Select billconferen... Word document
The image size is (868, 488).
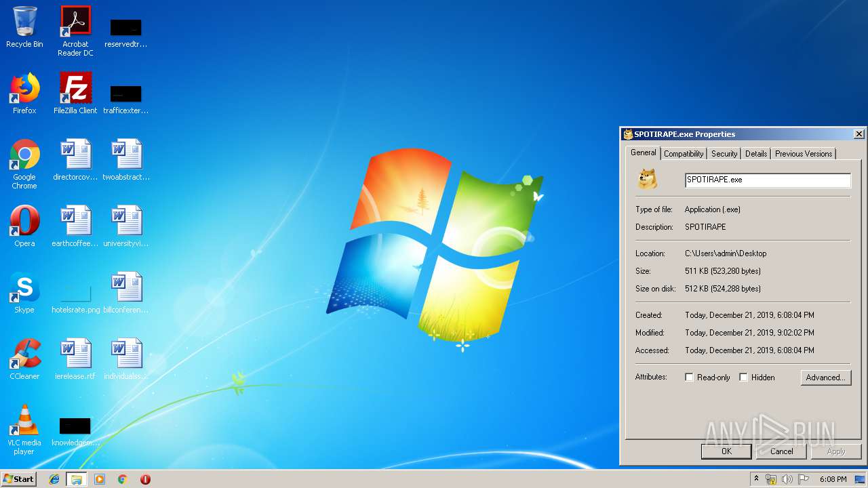click(126, 293)
